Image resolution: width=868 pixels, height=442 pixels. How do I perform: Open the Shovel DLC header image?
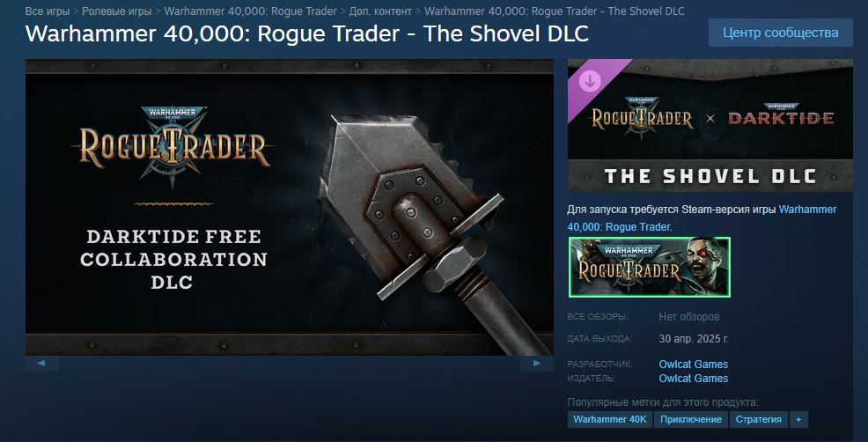click(710, 126)
